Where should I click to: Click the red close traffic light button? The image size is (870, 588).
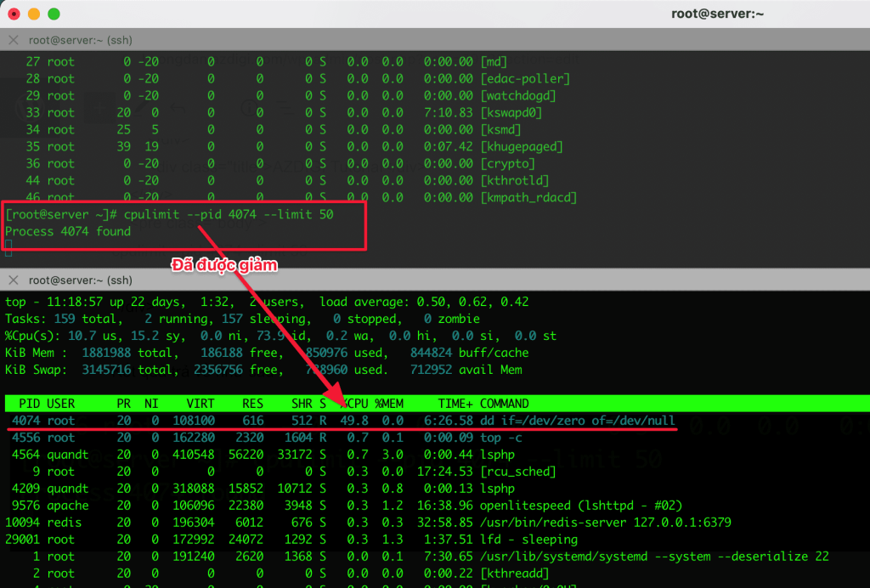click(x=15, y=14)
